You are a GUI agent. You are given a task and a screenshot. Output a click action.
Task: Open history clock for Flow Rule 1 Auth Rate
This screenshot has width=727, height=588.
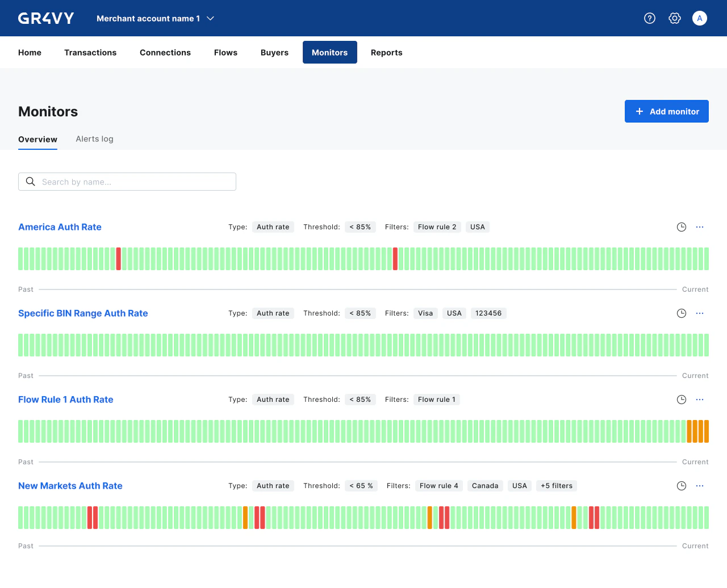(x=682, y=400)
